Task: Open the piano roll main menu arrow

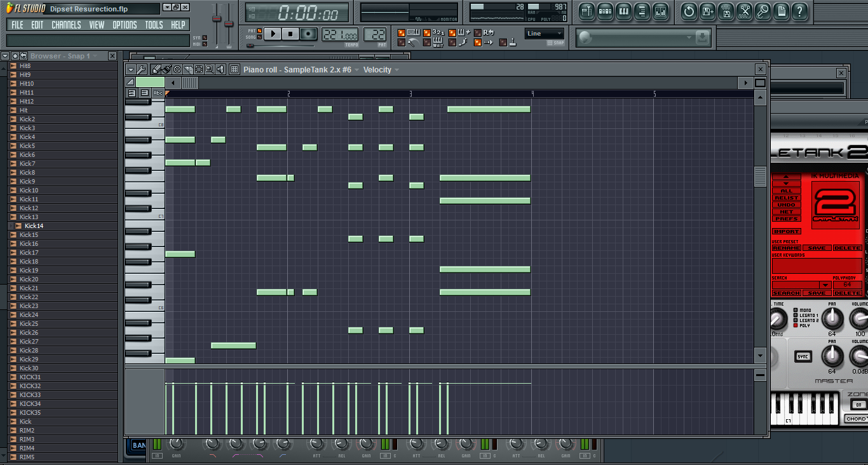Action: tap(131, 69)
